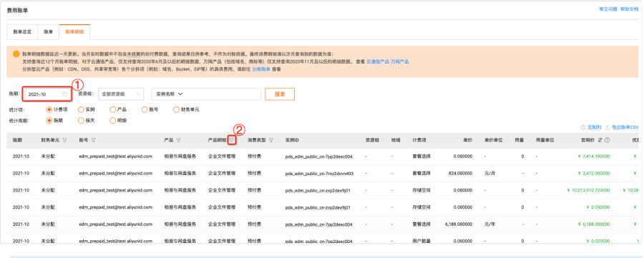Switch to 账单总览 tab

coord(22,31)
